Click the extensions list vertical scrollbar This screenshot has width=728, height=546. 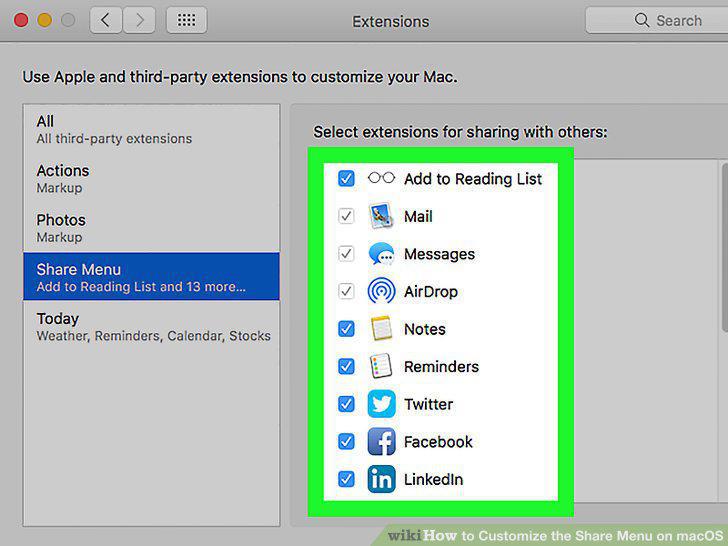tap(724, 247)
